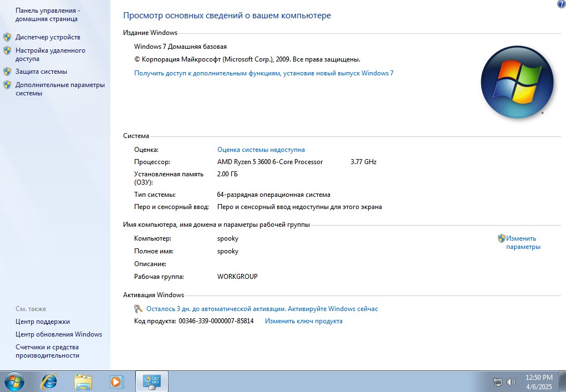The width and height of the screenshot is (566, 392).
Task: Click the 64-разрядная операционная система text
Action: click(x=274, y=195)
